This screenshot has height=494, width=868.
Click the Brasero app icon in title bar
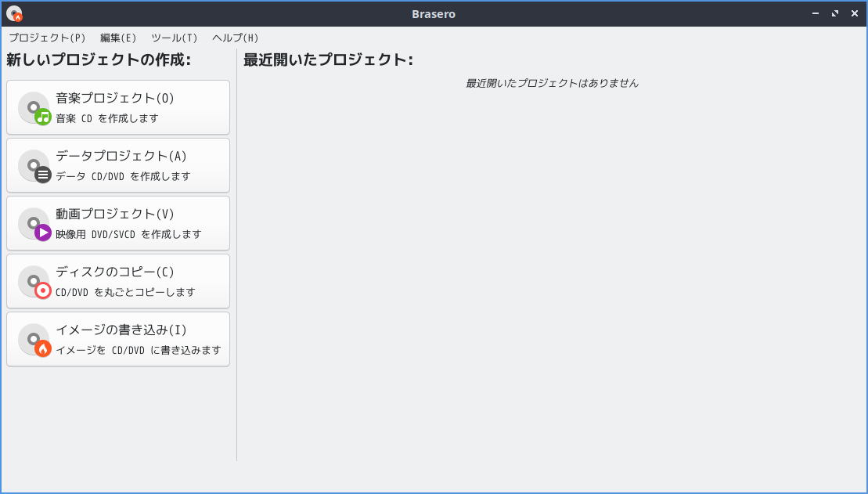14,13
